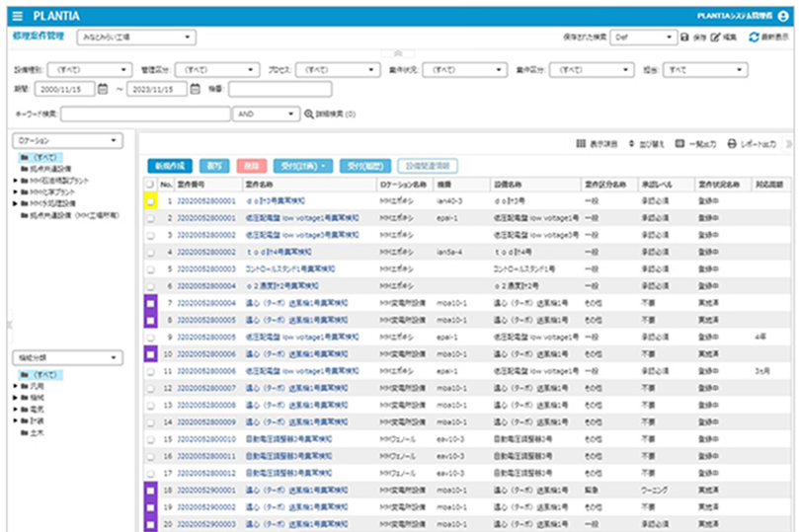Click folder icon of 土木 in lower tree
Viewport: 799px width, 532px height.
(24, 432)
